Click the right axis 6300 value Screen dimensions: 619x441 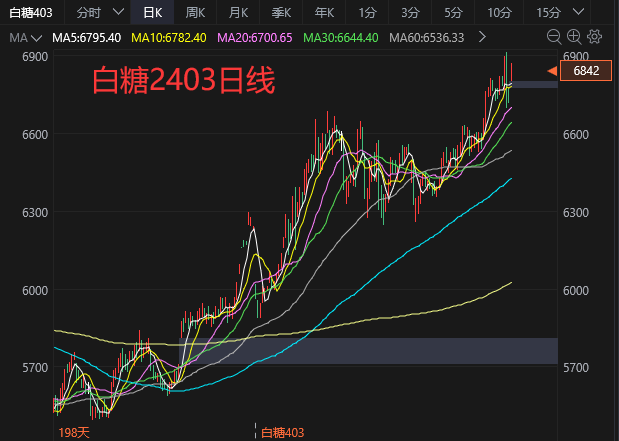[576, 213]
